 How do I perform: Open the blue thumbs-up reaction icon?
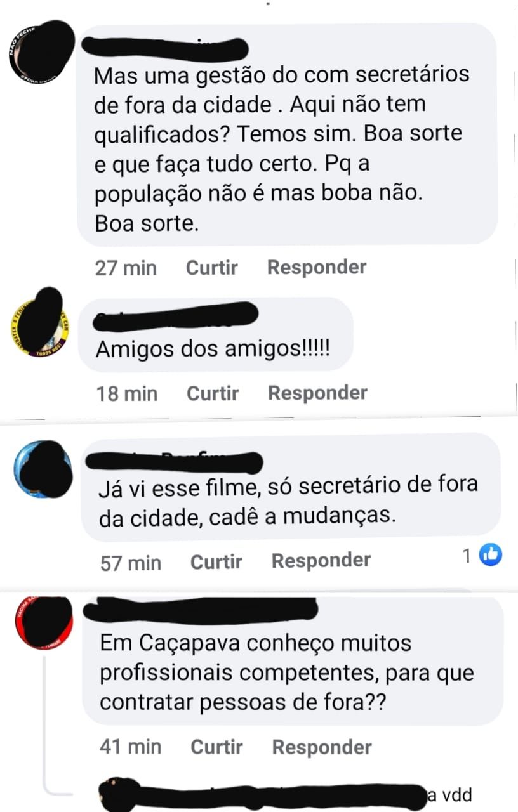tap(490, 556)
